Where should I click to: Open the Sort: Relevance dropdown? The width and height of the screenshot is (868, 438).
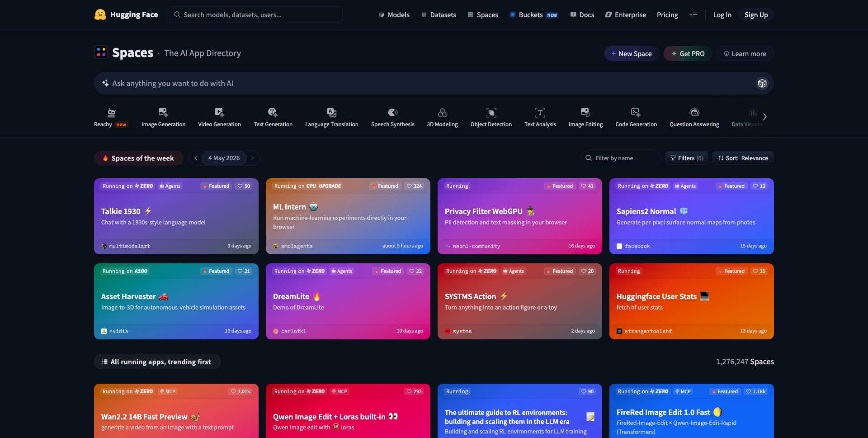(x=743, y=158)
